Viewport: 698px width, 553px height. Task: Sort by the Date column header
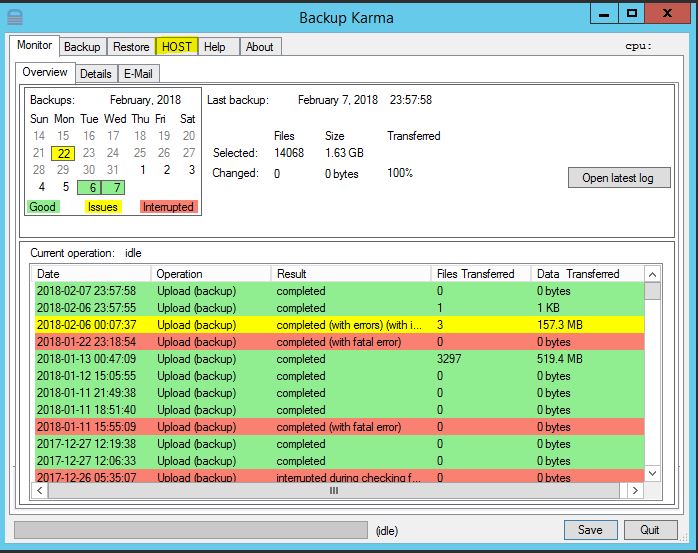tap(91, 274)
